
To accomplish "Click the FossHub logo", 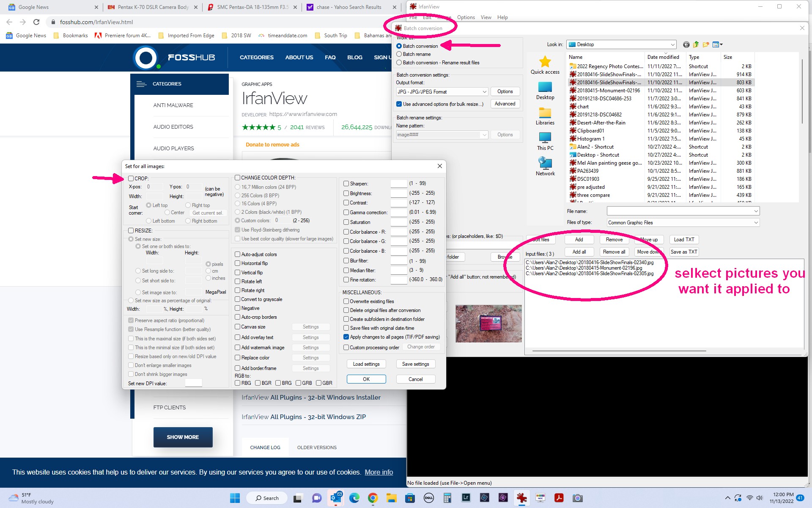I will [x=174, y=57].
